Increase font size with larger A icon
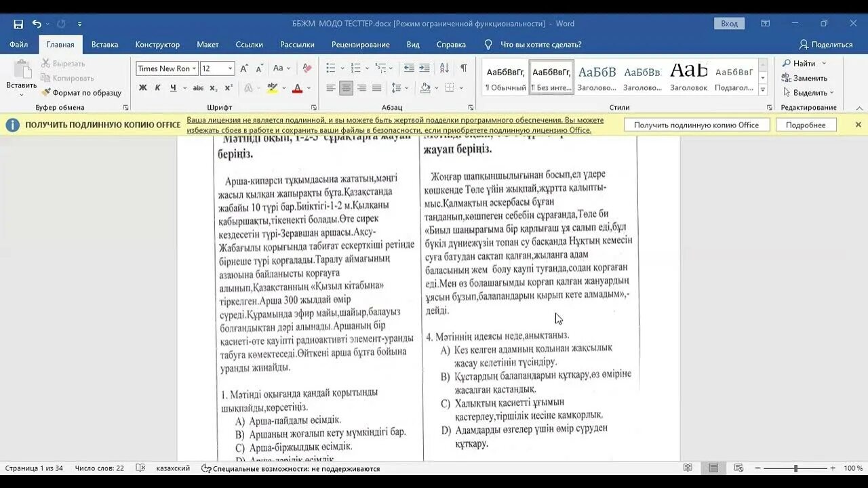The width and height of the screenshot is (868, 488). [245, 68]
